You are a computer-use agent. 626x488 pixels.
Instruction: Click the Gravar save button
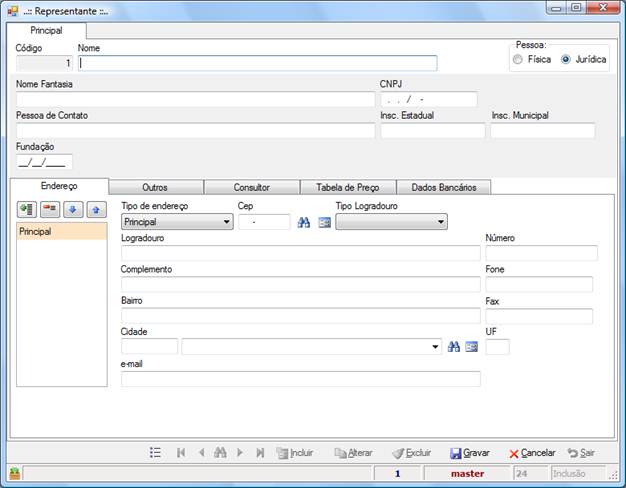470,453
